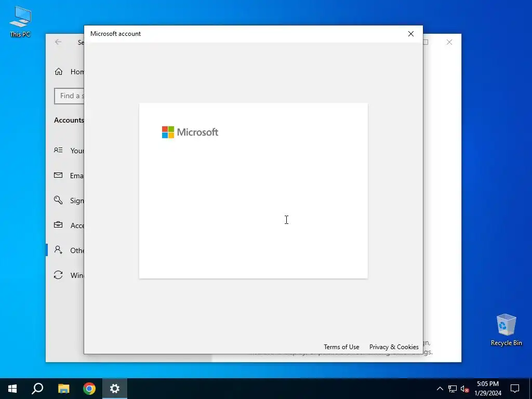
Task: Click the Settings gear taskbar button
Action: (x=115, y=389)
